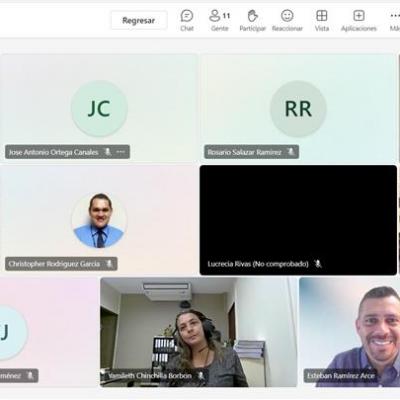Screen dimensions: 400x400
Task: Click the Regresar button
Action: tap(139, 21)
